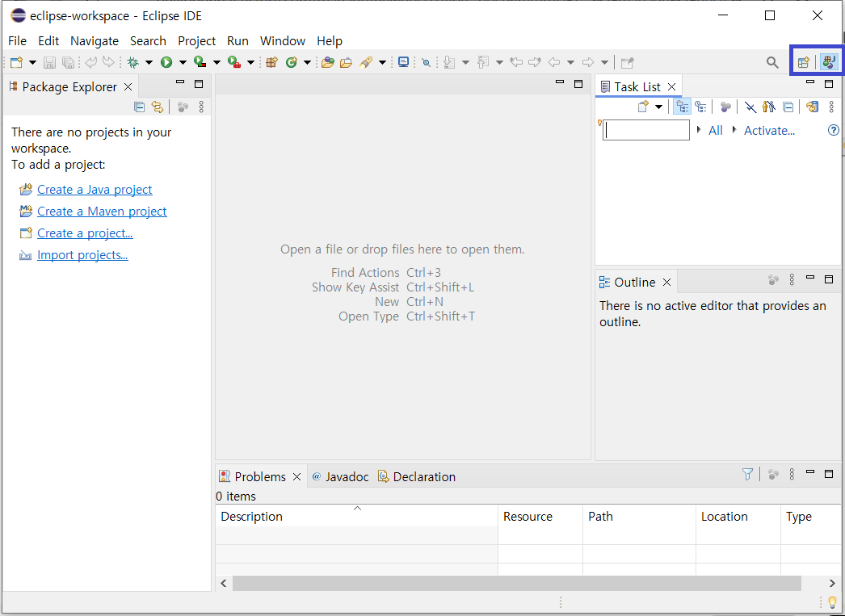Open the New Java Class dropdown arrow
The width and height of the screenshot is (845, 616).
click(307, 62)
